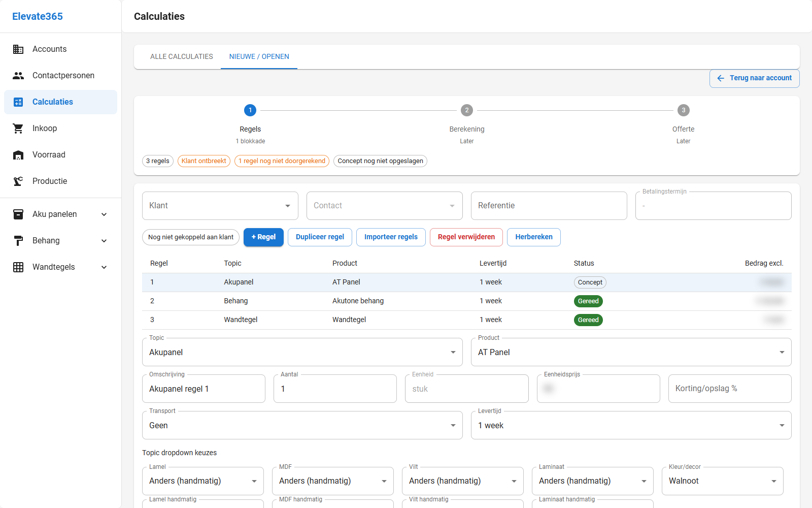The image size is (812, 508).
Task: Open the Contact dropdown
Action: (x=385, y=206)
